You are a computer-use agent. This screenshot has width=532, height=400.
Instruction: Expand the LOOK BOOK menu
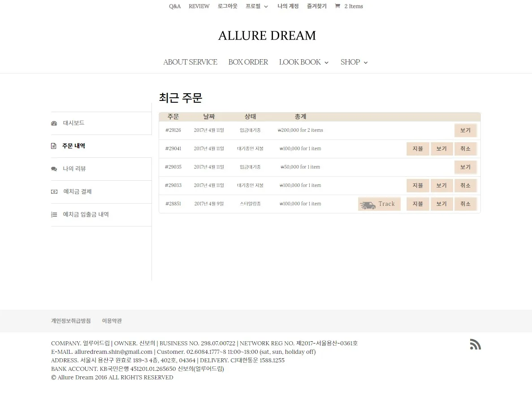click(304, 62)
